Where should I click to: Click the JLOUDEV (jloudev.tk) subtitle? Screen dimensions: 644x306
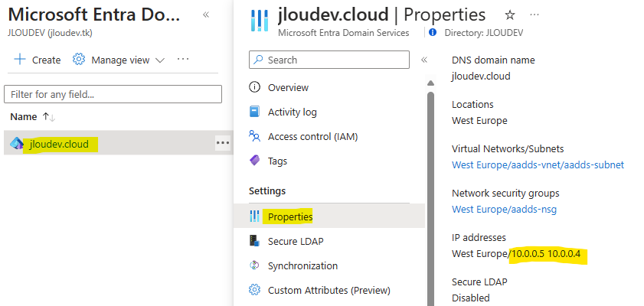(x=50, y=33)
